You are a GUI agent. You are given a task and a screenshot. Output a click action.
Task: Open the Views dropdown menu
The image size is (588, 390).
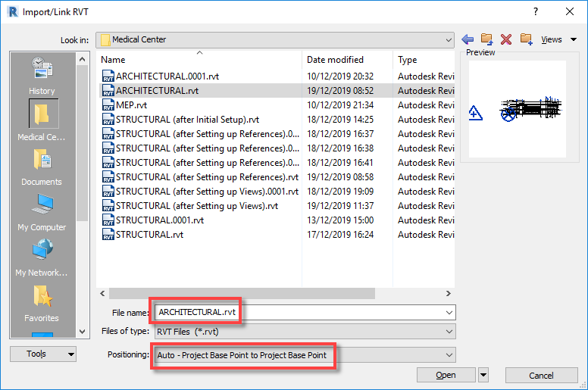tap(558, 39)
